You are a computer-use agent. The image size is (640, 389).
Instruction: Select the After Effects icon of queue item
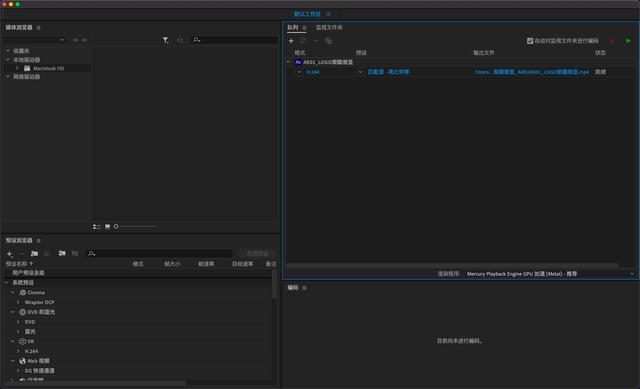click(298, 62)
